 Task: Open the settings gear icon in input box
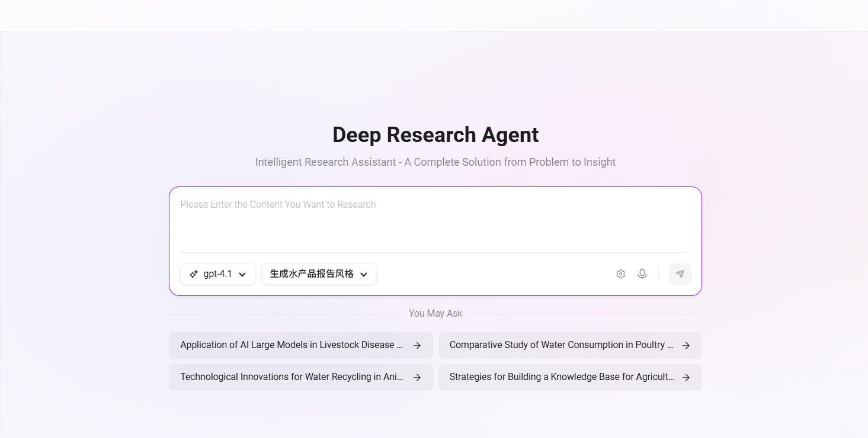click(620, 274)
